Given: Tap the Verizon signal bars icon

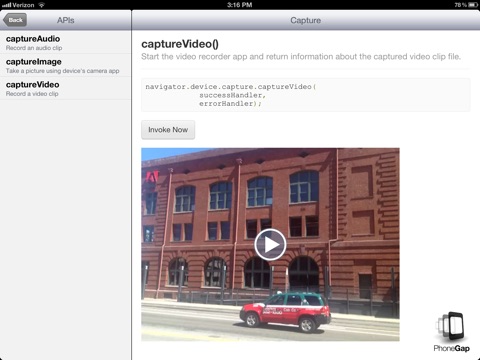Looking at the screenshot, I should (x=6, y=5).
